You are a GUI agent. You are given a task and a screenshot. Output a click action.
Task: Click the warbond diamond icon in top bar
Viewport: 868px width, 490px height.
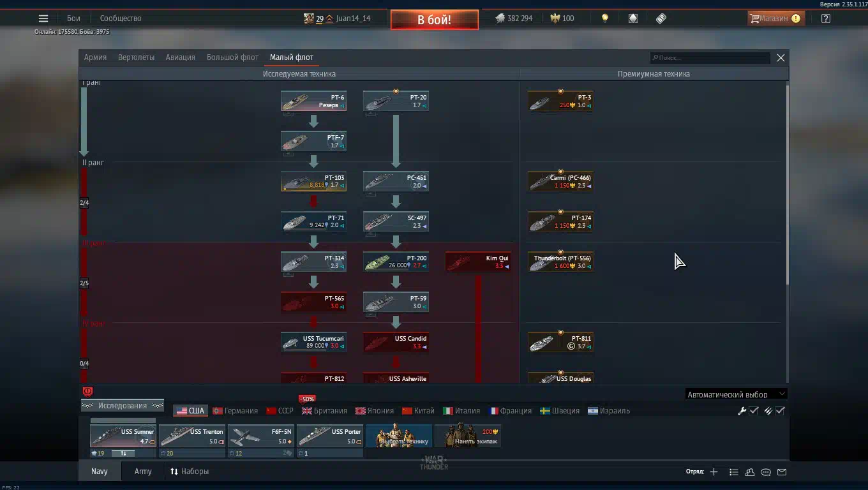click(x=633, y=19)
